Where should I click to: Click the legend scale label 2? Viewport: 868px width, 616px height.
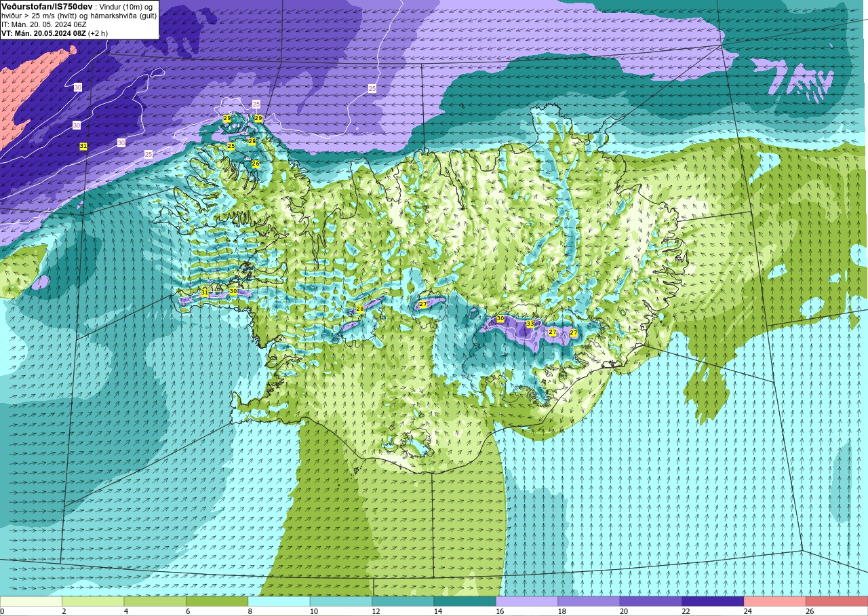pyautogui.click(x=63, y=611)
